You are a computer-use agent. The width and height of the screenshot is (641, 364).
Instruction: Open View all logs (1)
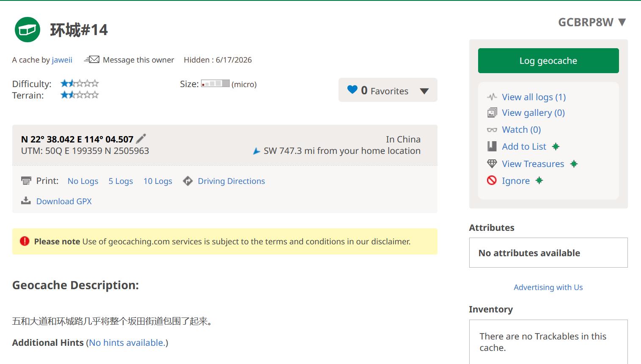click(x=534, y=97)
